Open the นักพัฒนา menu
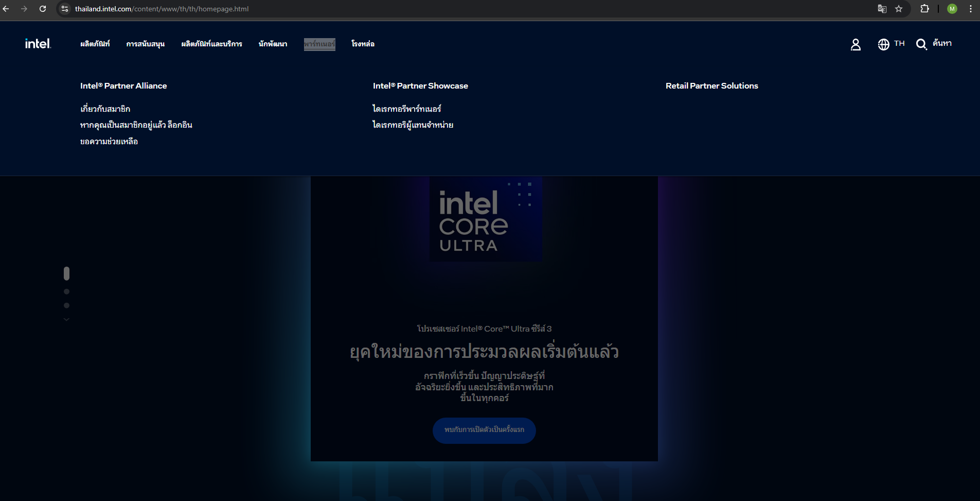Viewport: 980px width, 501px height. [273, 44]
